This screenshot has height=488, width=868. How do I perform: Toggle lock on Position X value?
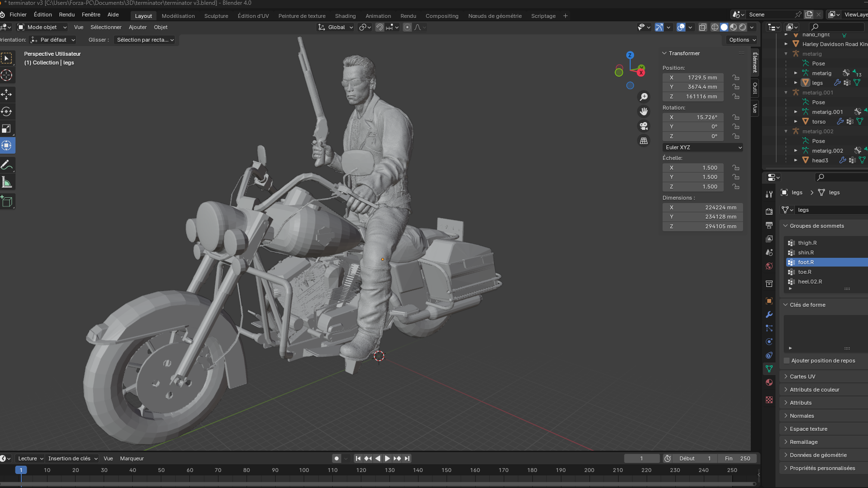(x=736, y=78)
